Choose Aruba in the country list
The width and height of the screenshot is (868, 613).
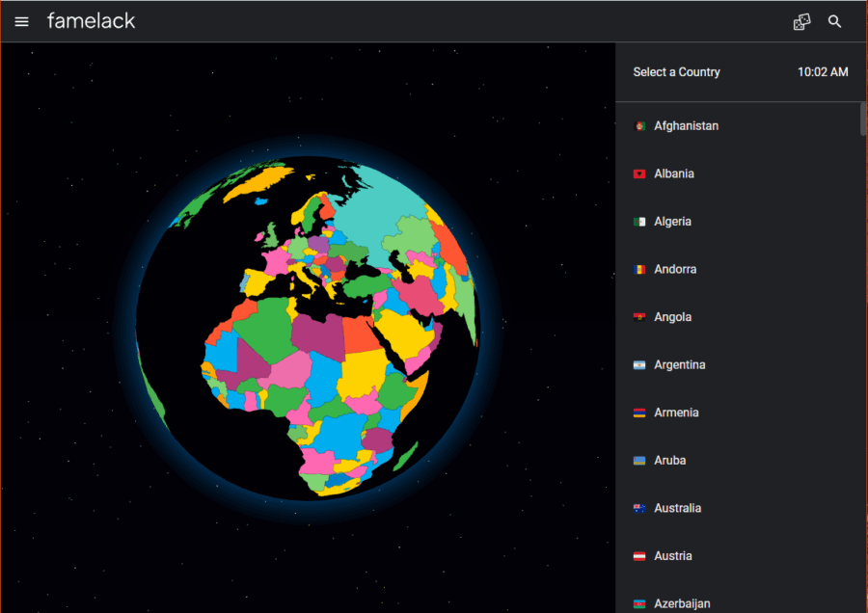(x=669, y=461)
